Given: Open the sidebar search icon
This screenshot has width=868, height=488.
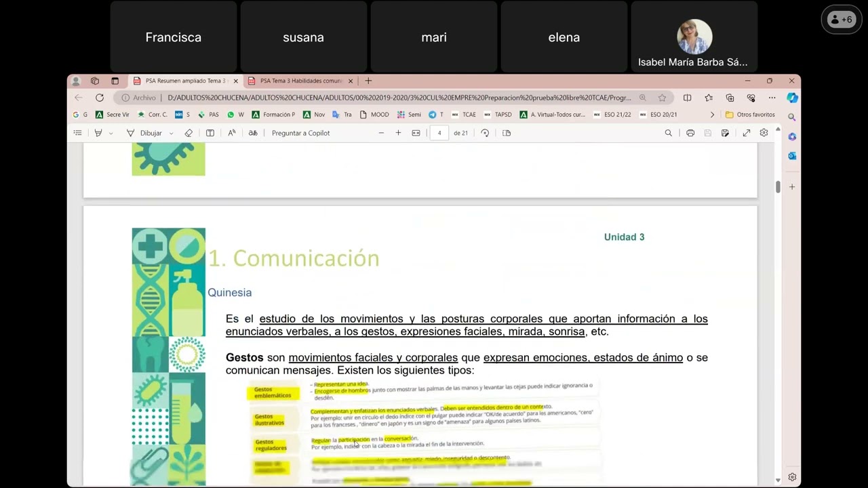Looking at the screenshot, I should pyautogui.click(x=792, y=117).
